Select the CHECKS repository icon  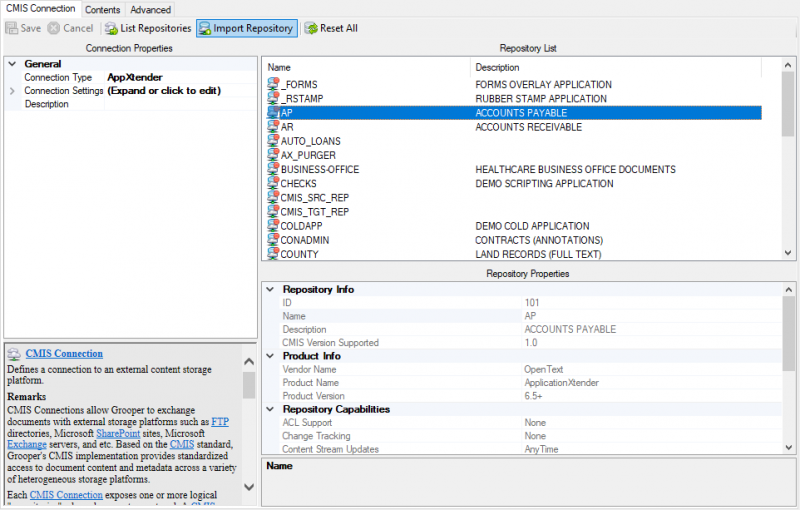(273, 184)
